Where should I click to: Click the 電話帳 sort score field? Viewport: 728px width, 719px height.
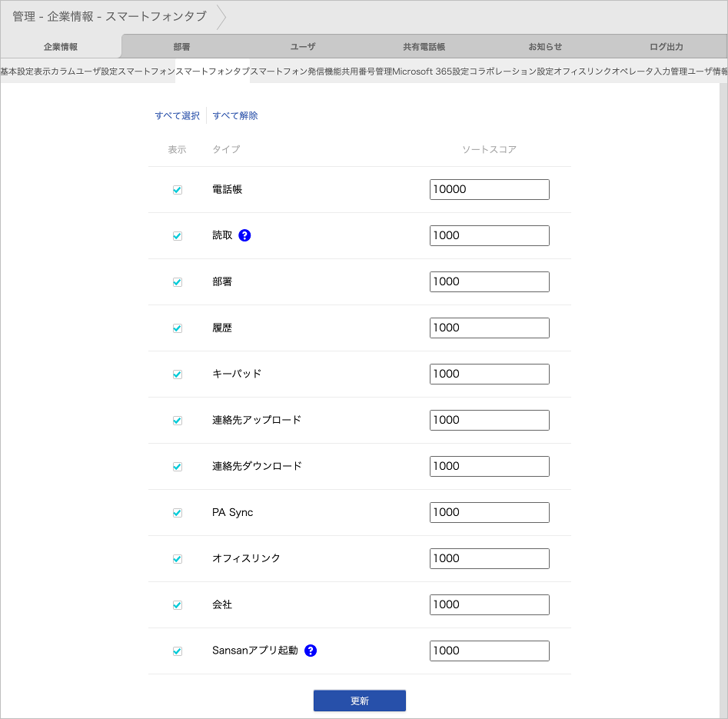click(489, 190)
